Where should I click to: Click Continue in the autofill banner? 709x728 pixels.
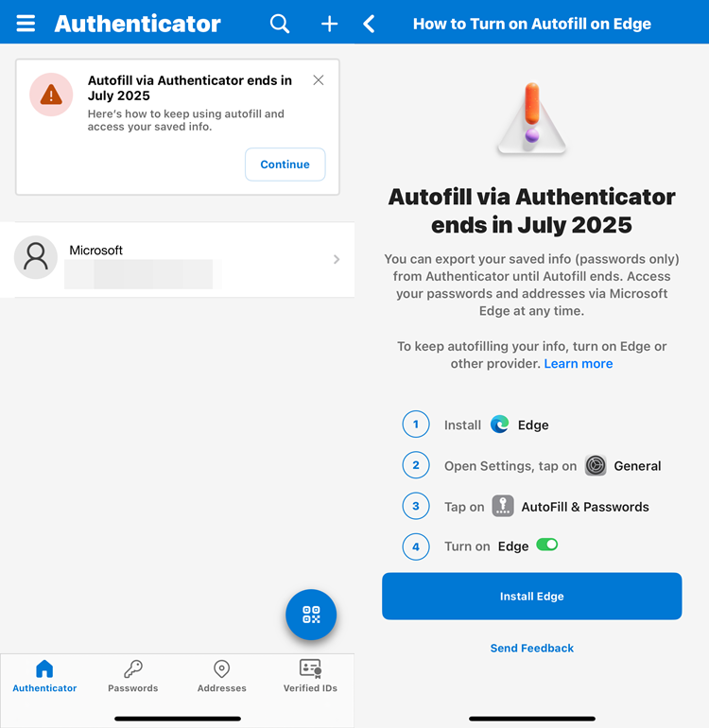click(x=285, y=165)
